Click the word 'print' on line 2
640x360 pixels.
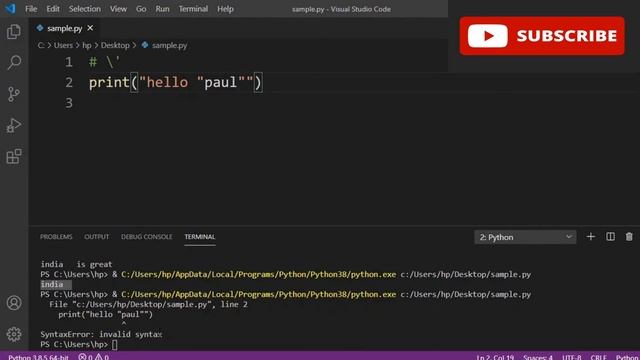tap(109, 83)
